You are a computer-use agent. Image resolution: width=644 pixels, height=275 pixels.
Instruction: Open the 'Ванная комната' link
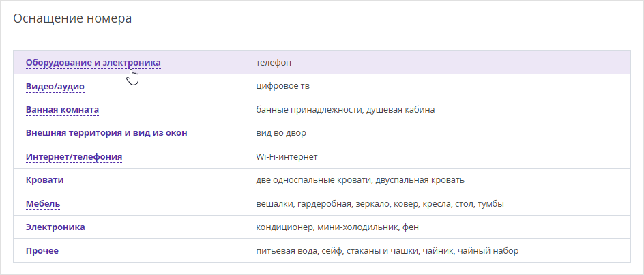click(x=62, y=110)
